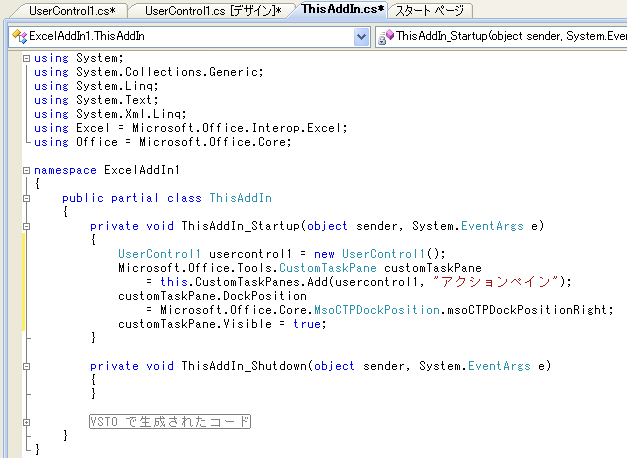This screenshot has width=627, height=458.
Task: Click the collapsed VSTO で生成されたコード box
Action: [170, 422]
